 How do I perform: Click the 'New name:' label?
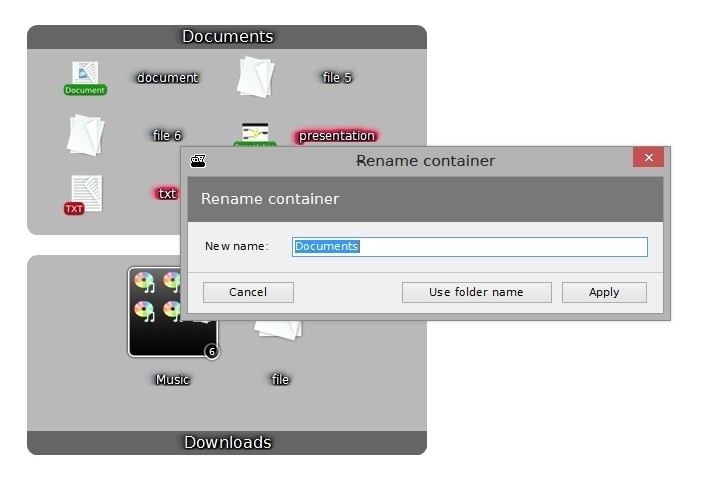pyautogui.click(x=236, y=246)
